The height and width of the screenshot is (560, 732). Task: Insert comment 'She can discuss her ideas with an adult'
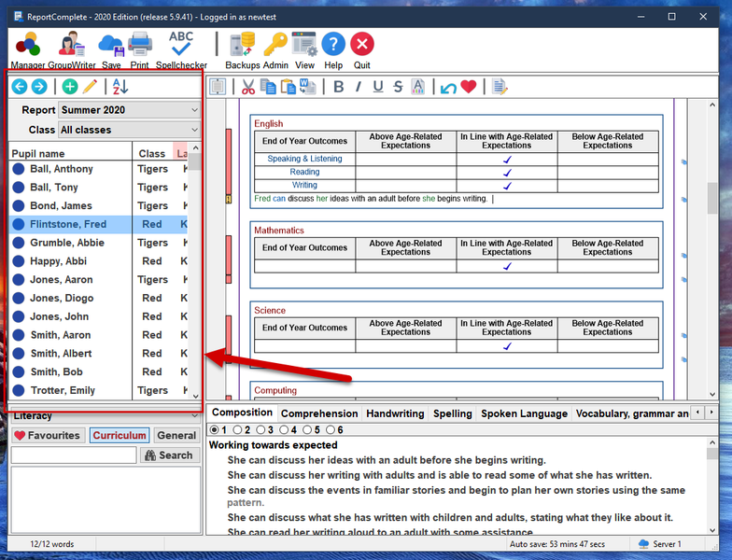[387, 460]
